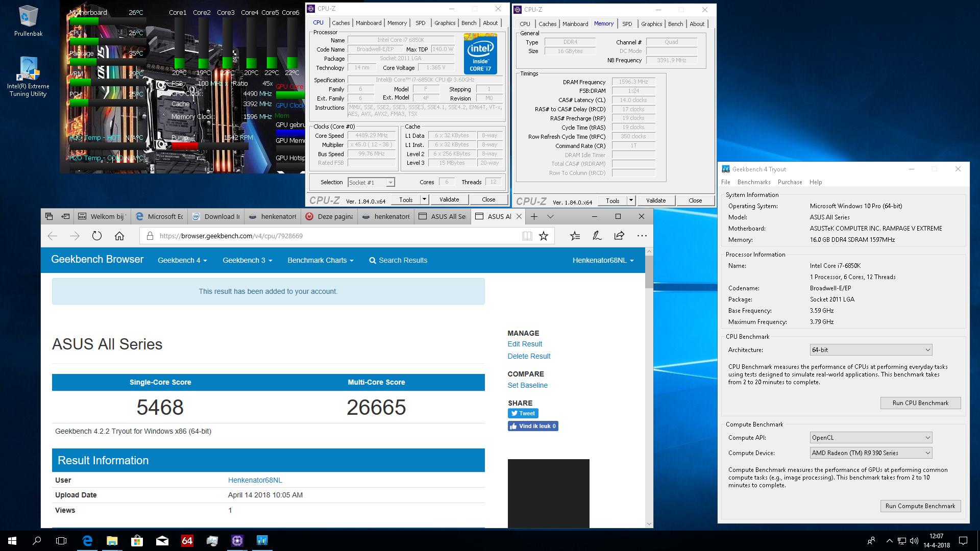
Task: Click the Set Baseline link
Action: [527, 385]
